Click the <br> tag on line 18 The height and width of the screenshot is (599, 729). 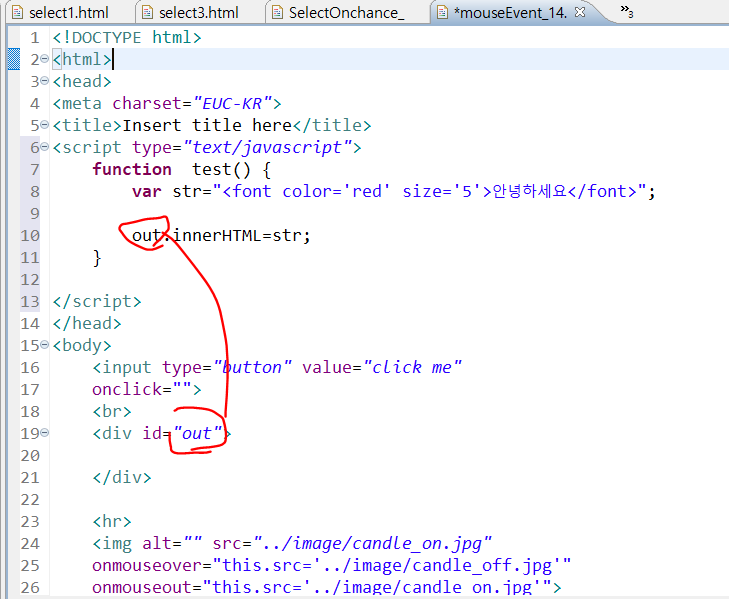pyautogui.click(x=112, y=411)
